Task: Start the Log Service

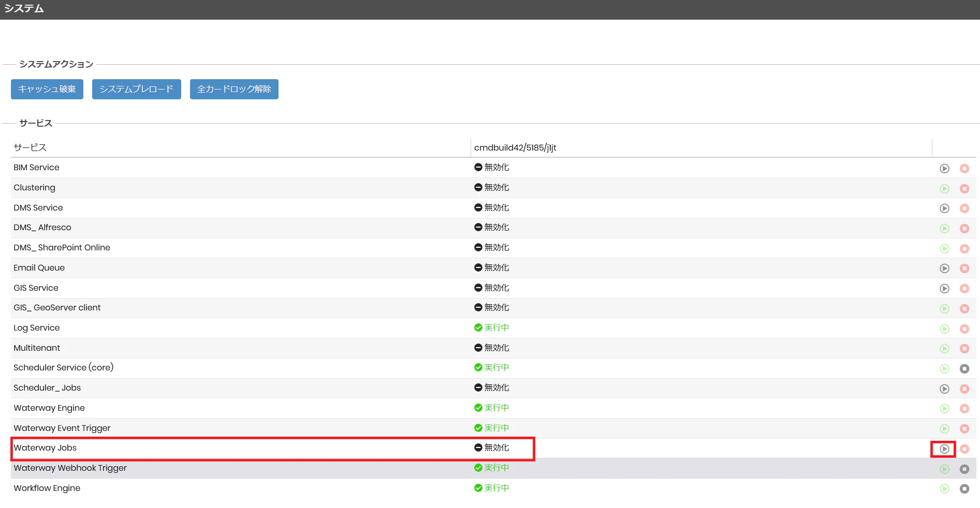Action: pyautogui.click(x=944, y=328)
